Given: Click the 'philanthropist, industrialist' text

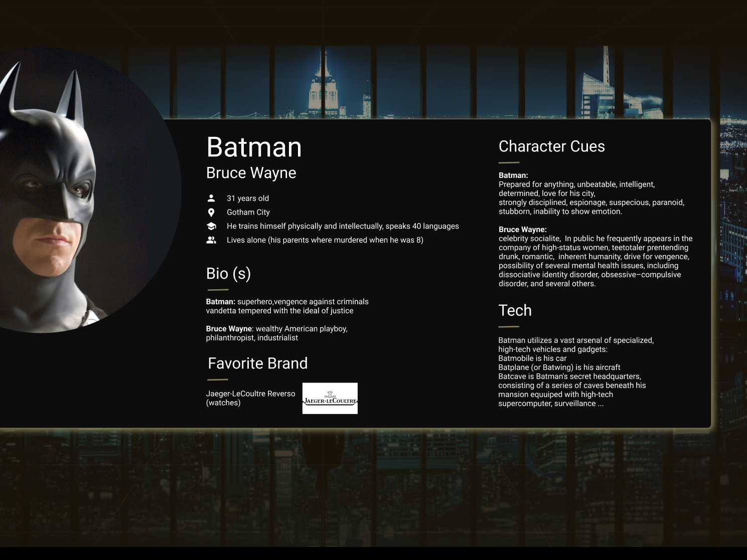Looking at the screenshot, I should tap(252, 338).
